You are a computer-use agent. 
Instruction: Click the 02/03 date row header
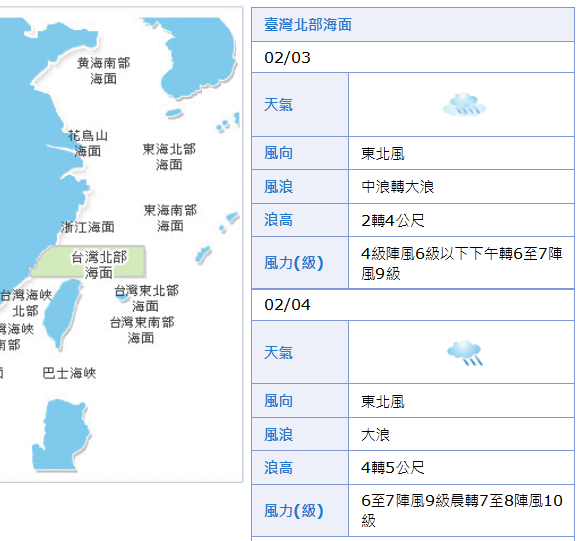(x=413, y=57)
